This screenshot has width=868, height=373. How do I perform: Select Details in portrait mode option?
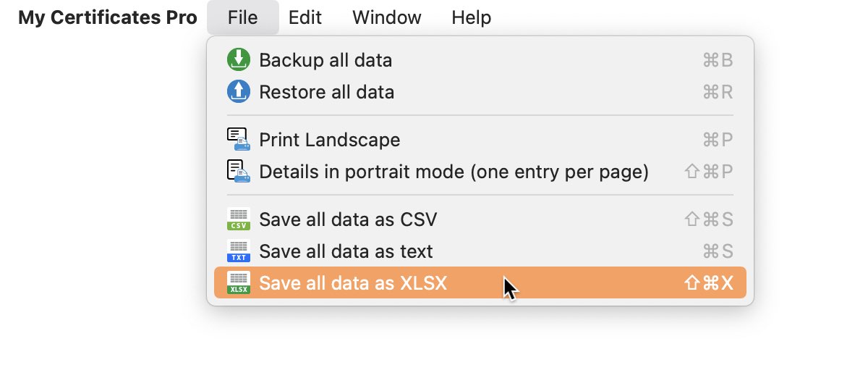(480, 172)
